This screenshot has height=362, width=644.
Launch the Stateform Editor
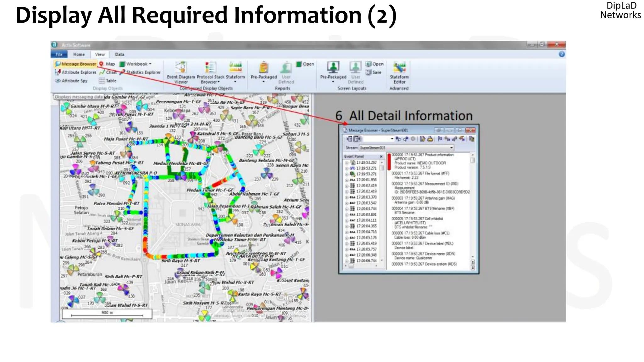tap(399, 73)
